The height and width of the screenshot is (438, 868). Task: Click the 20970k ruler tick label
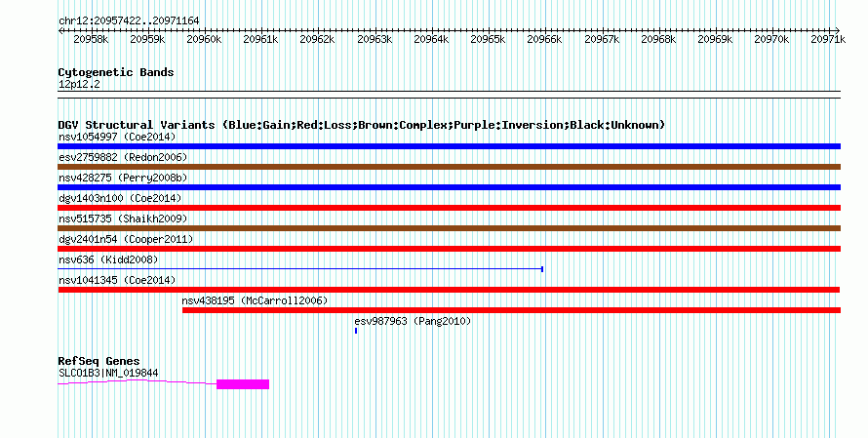click(771, 39)
